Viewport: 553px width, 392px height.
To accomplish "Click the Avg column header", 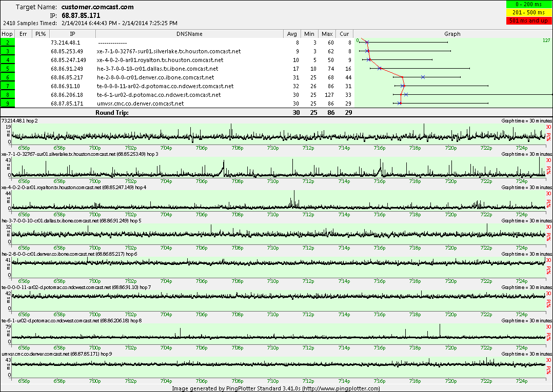I will pyautogui.click(x=292, y=34).
